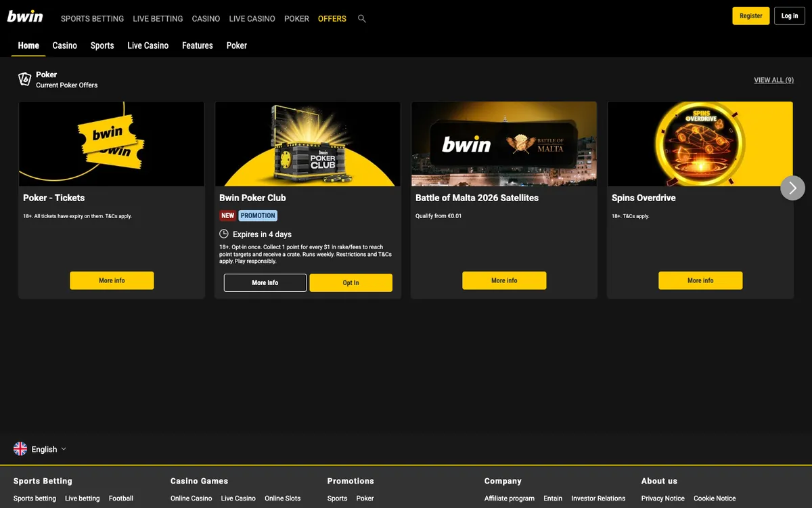The width and height of the screenshot is (812, 508).
Task: Switch to the Poker offers tab
Action: [237, 45]
